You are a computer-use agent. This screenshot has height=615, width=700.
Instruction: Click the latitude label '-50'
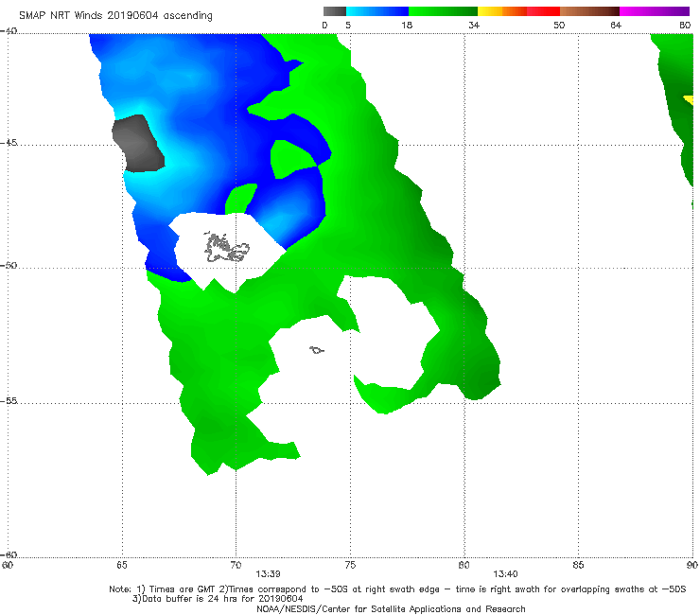point(9,265)
